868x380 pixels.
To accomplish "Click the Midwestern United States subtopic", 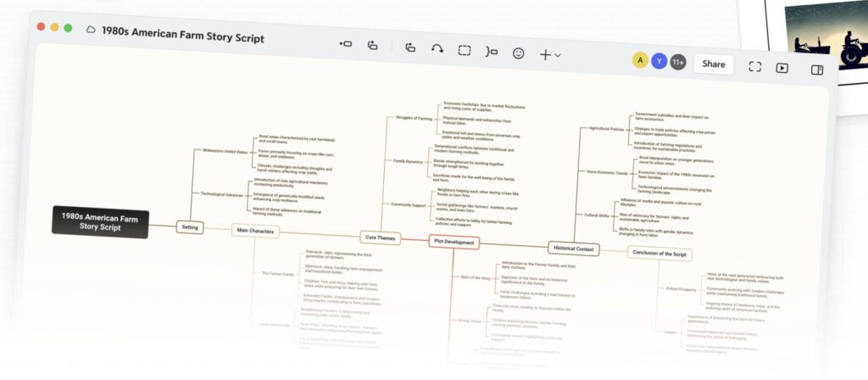I will (x=225, y=151).
